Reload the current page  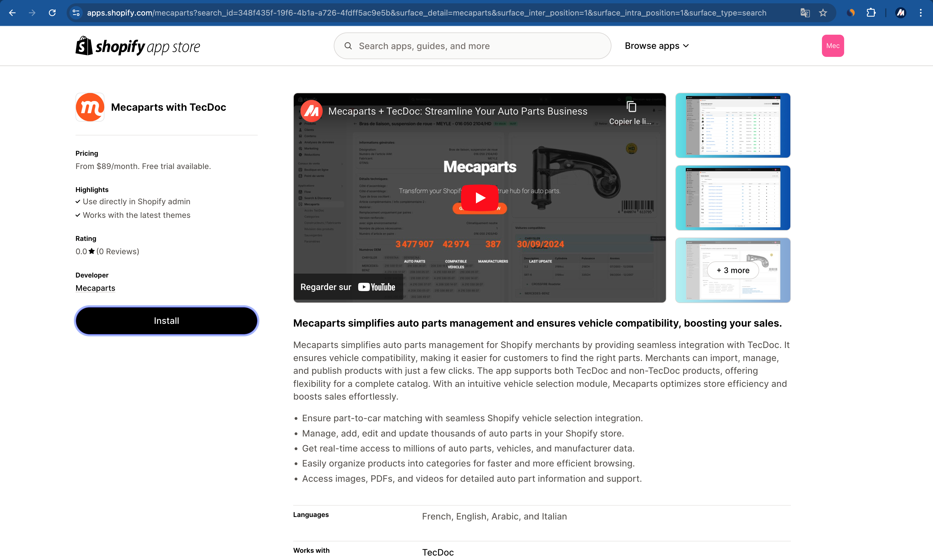52,13
